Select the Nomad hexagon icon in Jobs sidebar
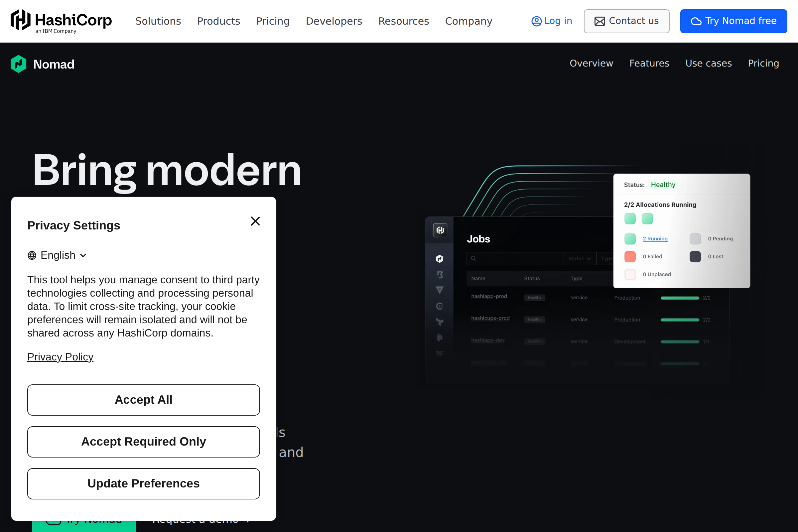The height and width of the screenshot is (532, 798). 440,259
